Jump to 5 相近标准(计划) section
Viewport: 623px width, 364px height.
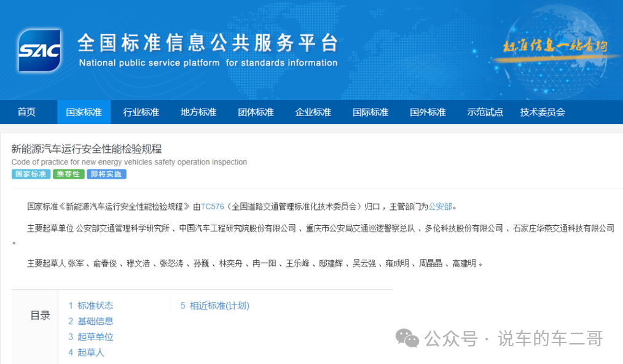pyautogui.click(x=214, y=306)
